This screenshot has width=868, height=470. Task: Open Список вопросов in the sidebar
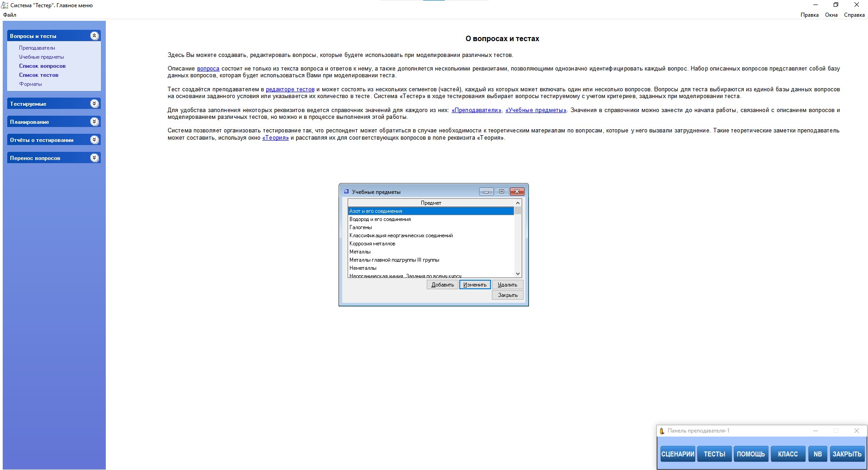coord(42,66)
